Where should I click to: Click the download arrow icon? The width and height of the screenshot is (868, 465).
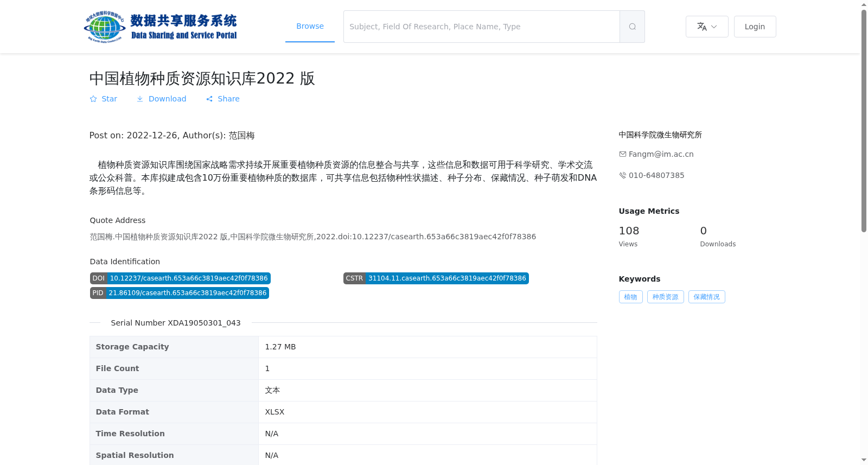[140, 99]
